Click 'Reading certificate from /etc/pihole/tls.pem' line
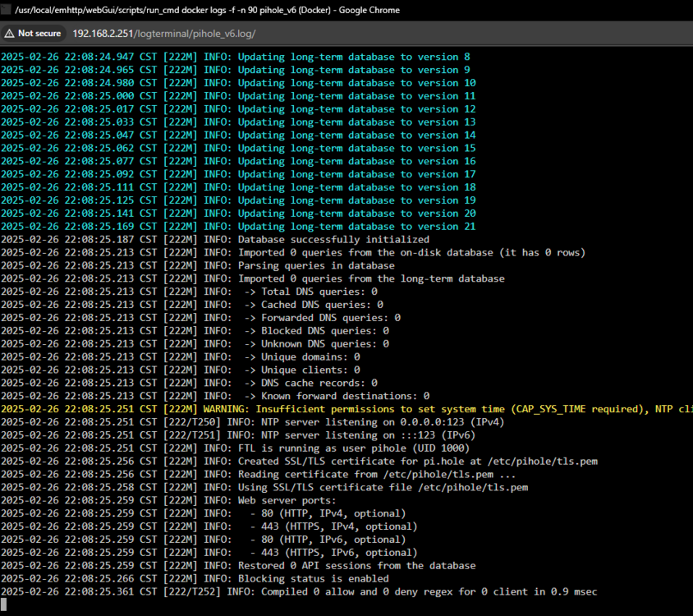 click(x=258, y=475)
